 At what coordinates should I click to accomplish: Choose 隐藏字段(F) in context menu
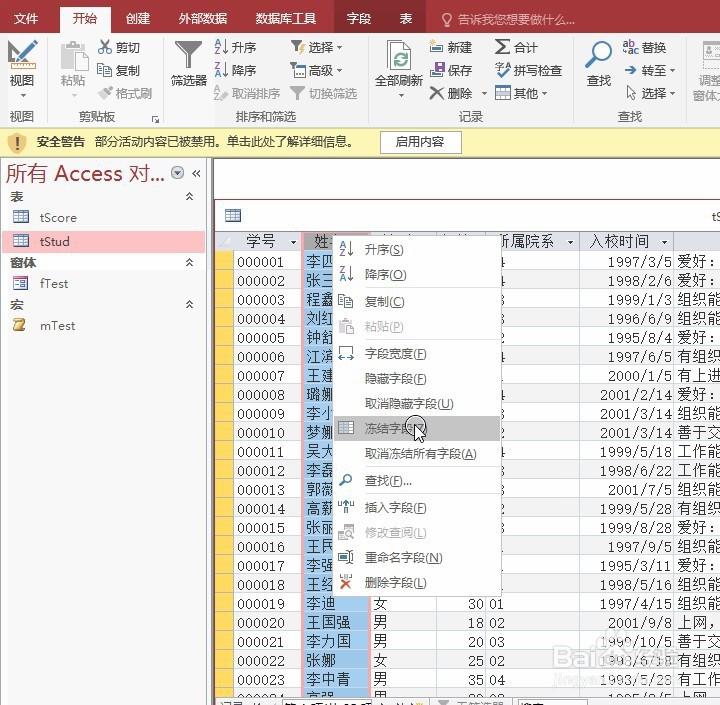point(416,378)
